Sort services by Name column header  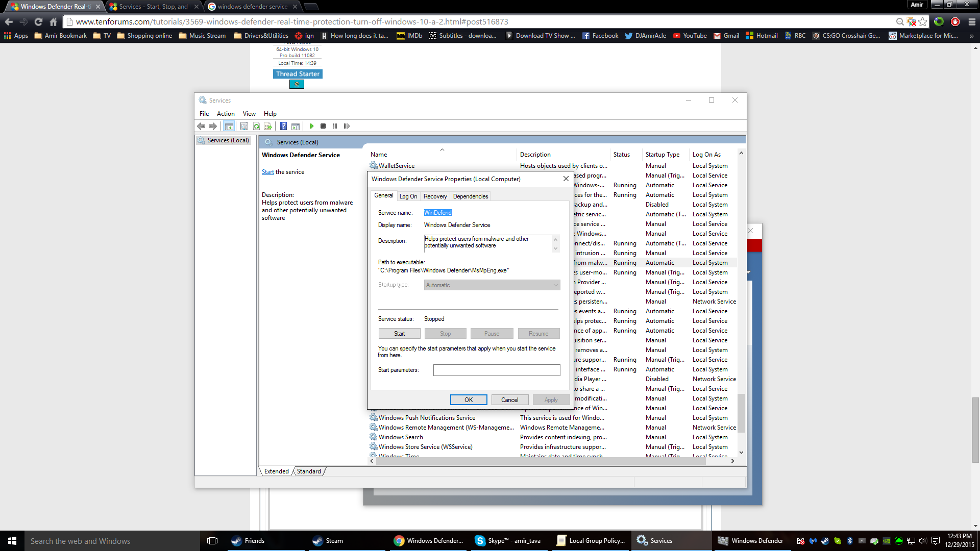[x=442, y=155]
